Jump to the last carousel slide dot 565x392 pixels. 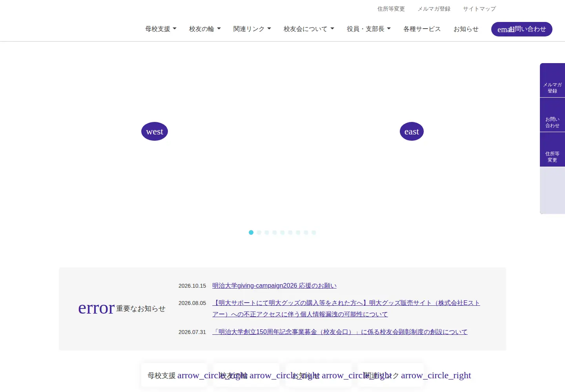(314, 232)
